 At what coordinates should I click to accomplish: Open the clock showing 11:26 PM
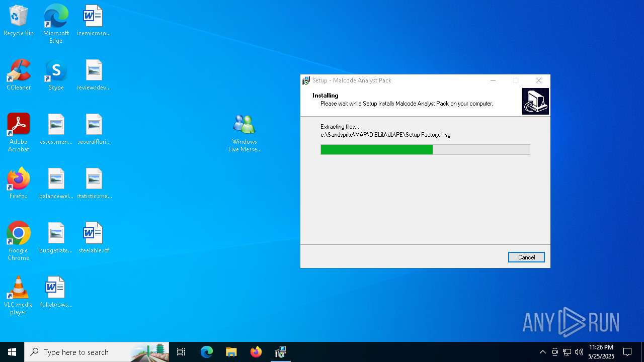point(601,352)
